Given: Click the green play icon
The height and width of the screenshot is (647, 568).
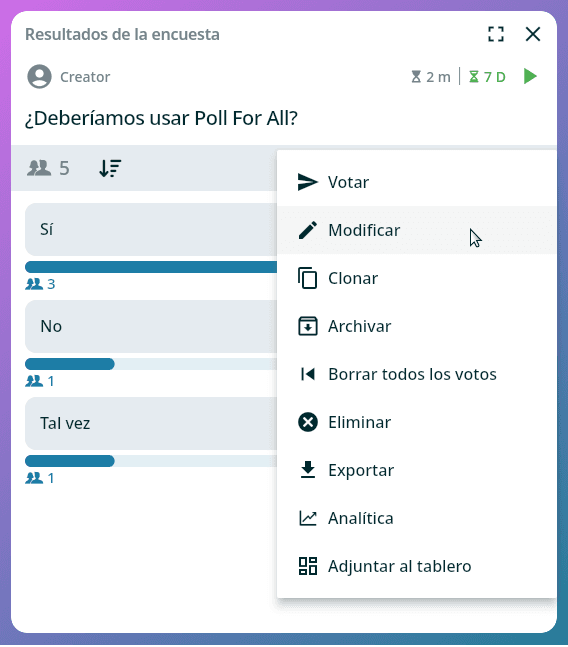Looking at the screenshot, I should pos(530,76).
